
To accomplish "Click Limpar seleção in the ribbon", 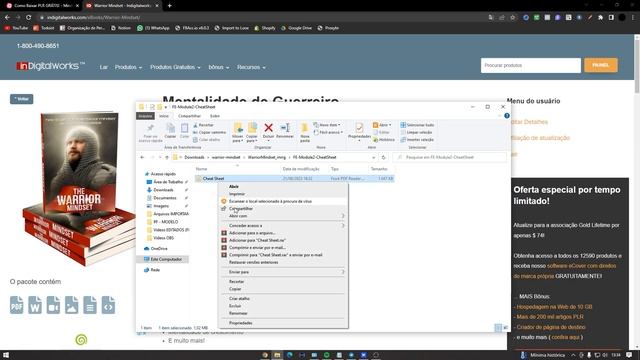I will click(x=416, y=132).
